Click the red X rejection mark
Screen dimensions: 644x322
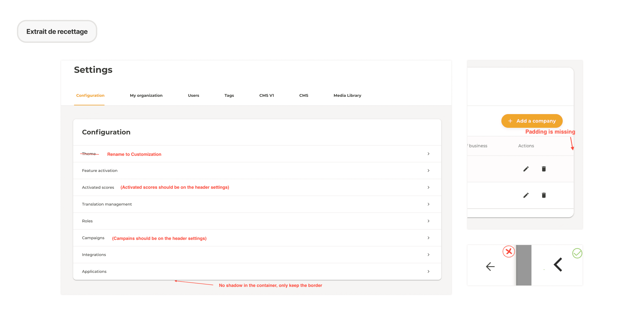click(509, 251)
